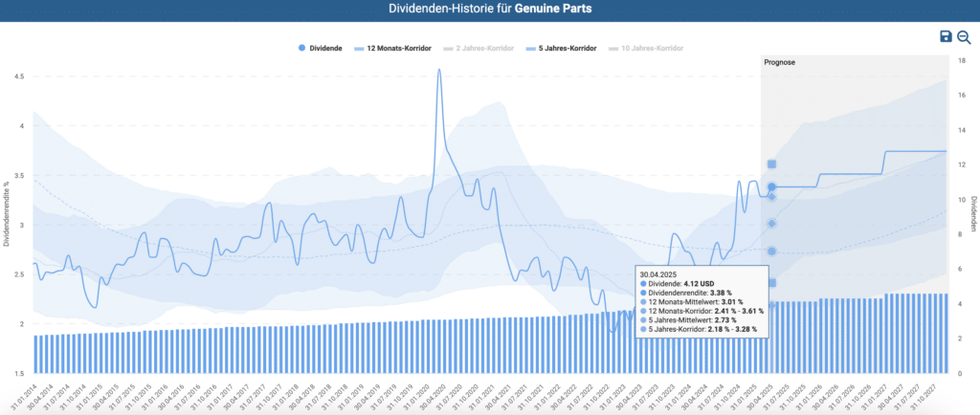Save the chart with the floppy disk icon

pyautogui.click(x=946, y=37)
